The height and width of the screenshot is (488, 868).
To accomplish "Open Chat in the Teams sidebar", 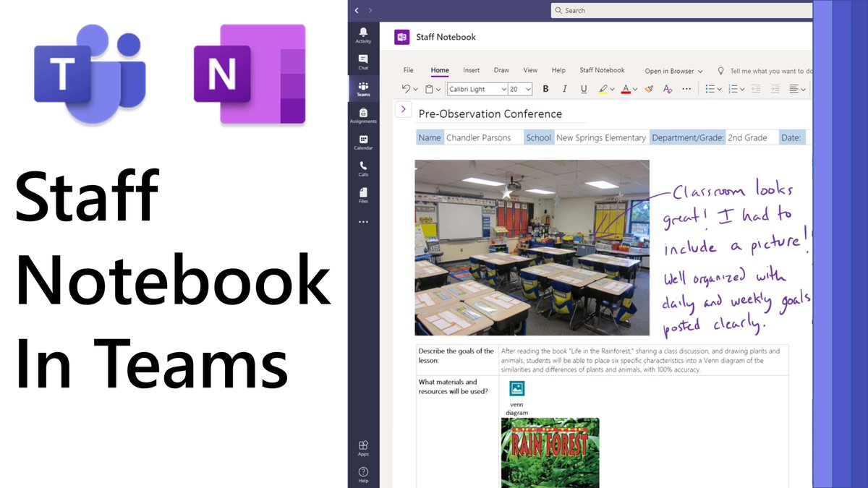I will [x=363, y=62].
